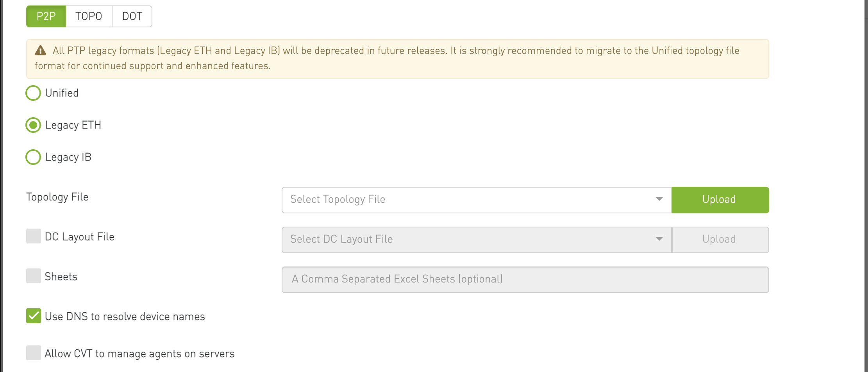Switch to the TOPO tab
Screen dimensions: 868x372
89,16
